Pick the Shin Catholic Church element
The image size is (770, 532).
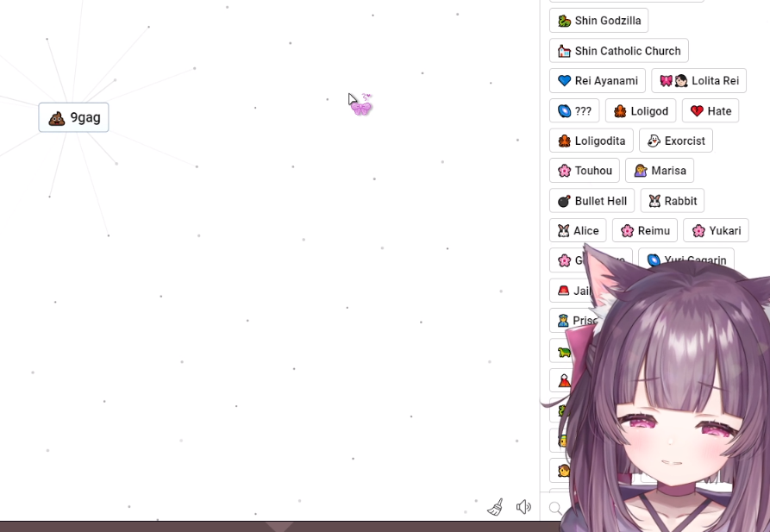pos(619,51)
